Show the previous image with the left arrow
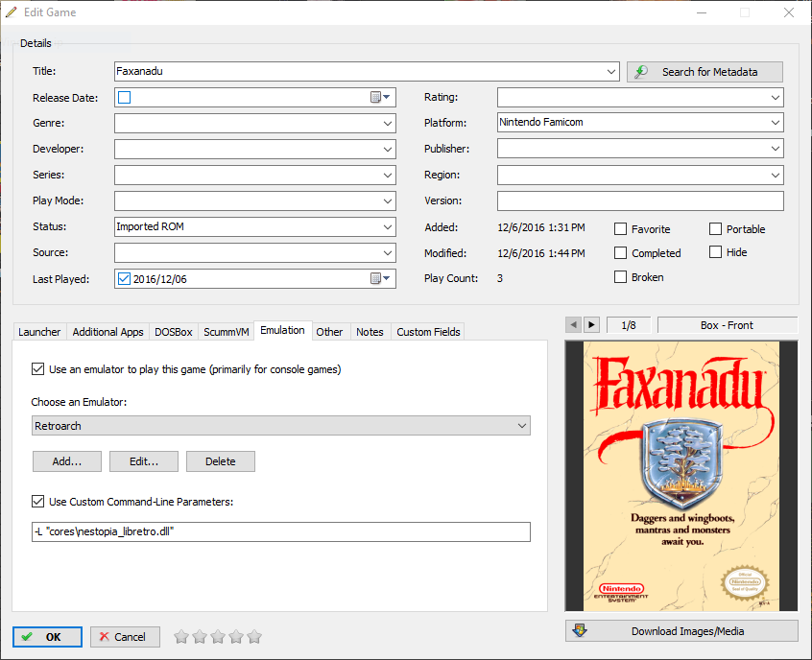The width and height of the screenshot is (812, 660). 573,325
